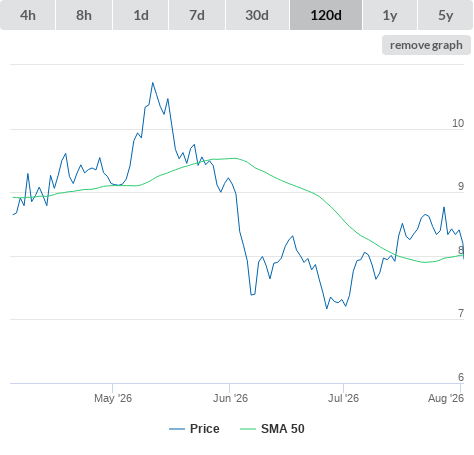Click the green SMA 50 legend marker
Viewport: 474px width, 455px height.
(x=248, y=429)
